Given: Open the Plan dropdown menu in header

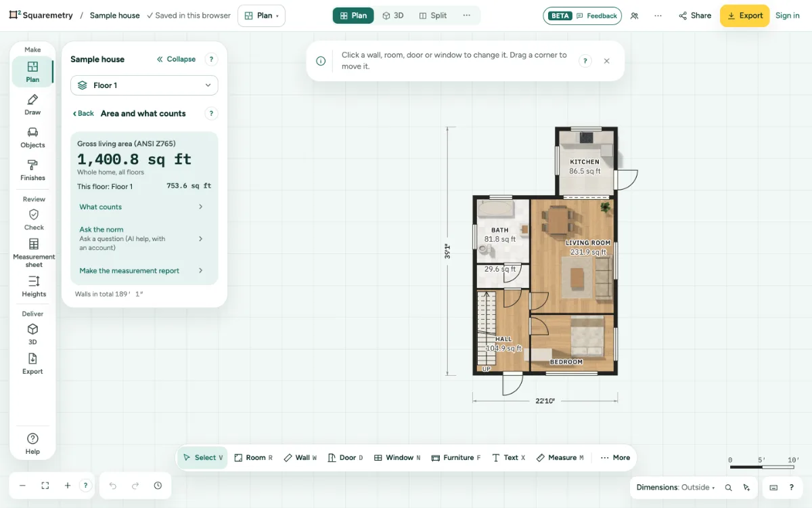Looking at the screenshot, I should pyautogui.click(x=261, y=16).
